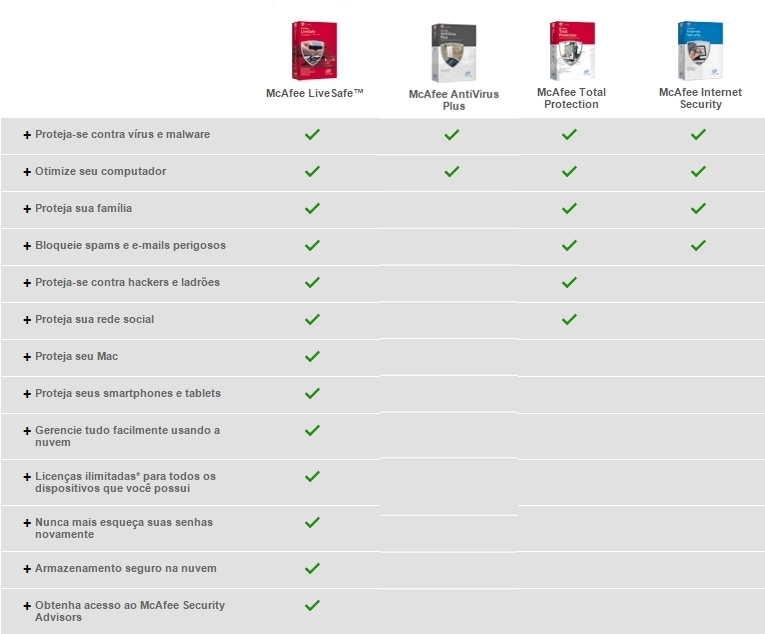Click the McAfee LiveSafe red product box
The image size is (765, 634).
(x=314, y=51)
